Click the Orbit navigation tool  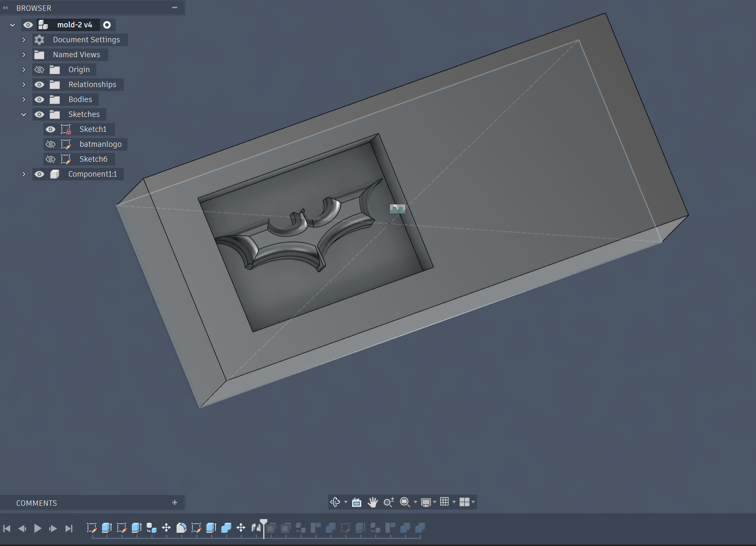pyautogui.click(x=335, y=502)
